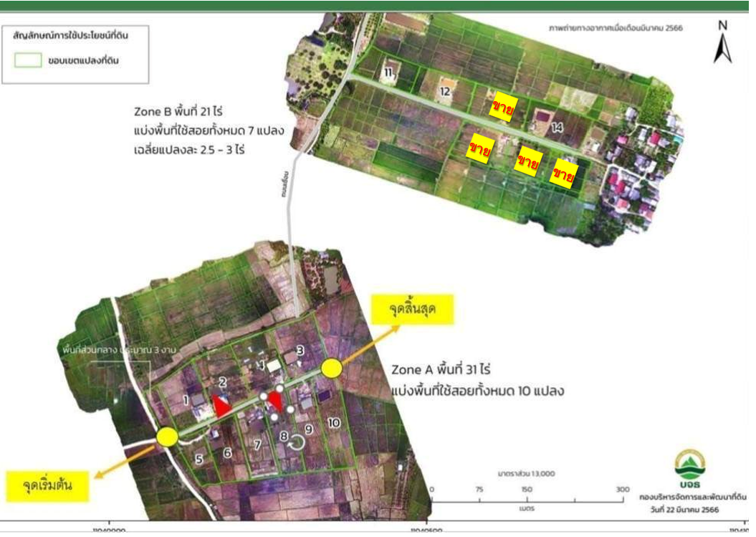
Task: Click the legend title สัญลักษณ์การใช้ประโยชน์ที่ดิน
Action: [x=70, y=36]
